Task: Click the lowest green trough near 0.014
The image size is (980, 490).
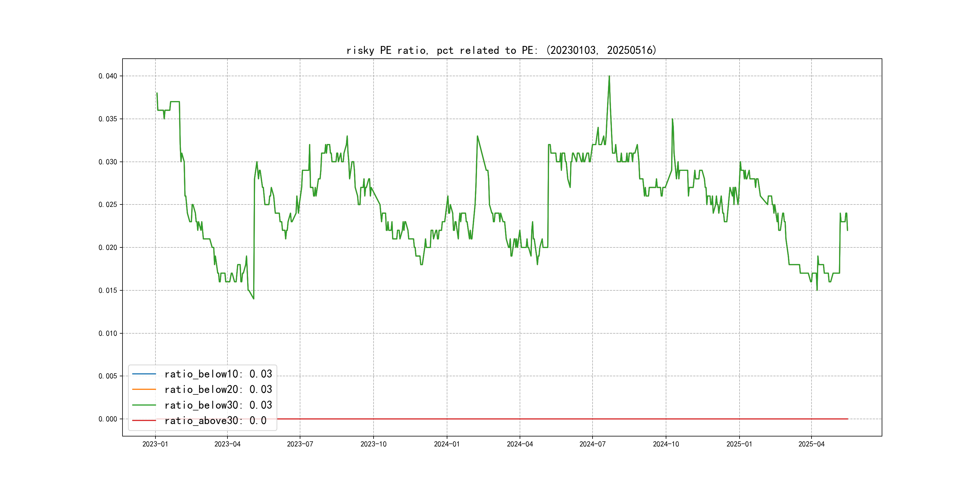Action: [x=253, y=298]
